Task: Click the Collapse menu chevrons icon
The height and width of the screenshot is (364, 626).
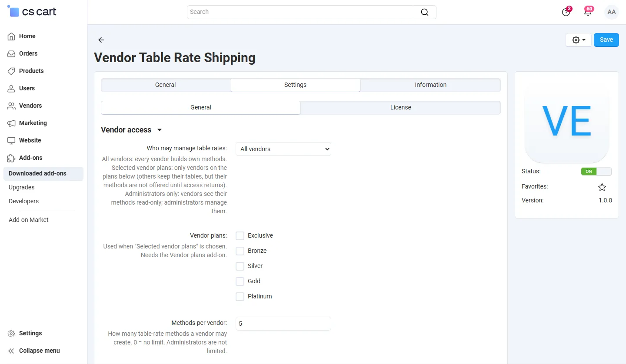Action: tap(12, 351)
